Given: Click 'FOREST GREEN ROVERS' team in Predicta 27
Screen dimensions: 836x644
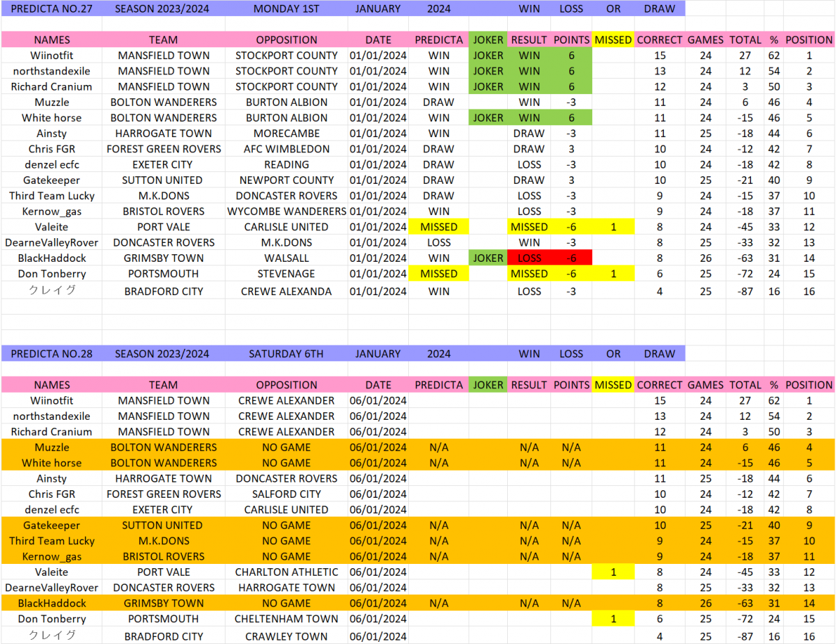Looking at the screenshot, I should pyautogui.click(x=164, y=149).
